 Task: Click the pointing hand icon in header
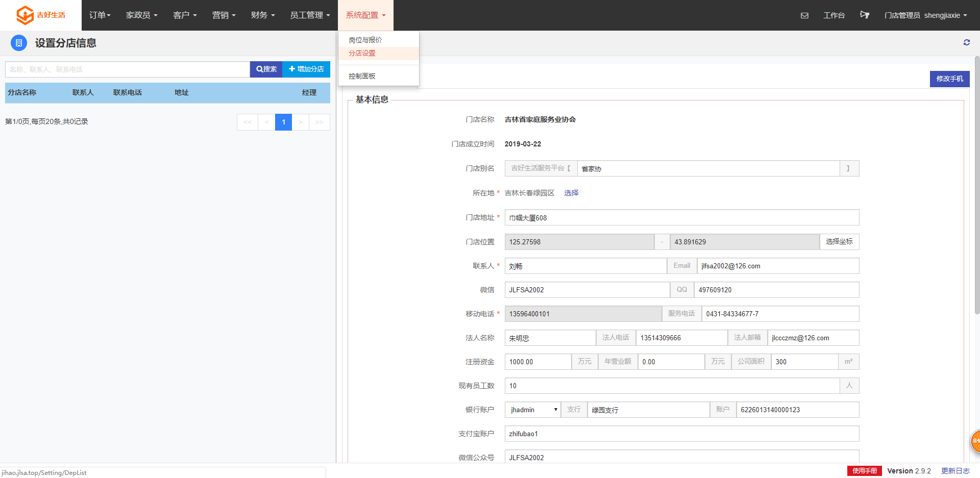click(865, 15)
